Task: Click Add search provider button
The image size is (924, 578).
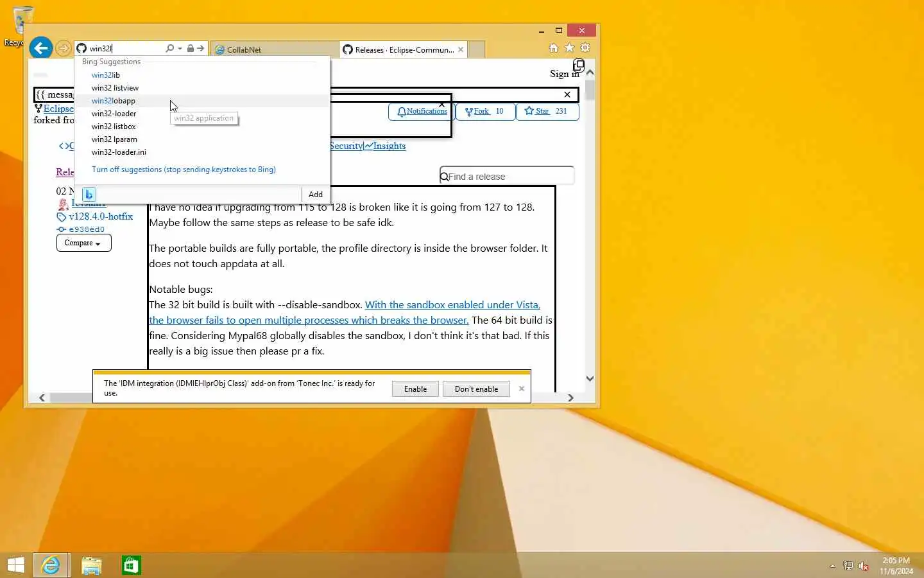Action: click(316, 195)
